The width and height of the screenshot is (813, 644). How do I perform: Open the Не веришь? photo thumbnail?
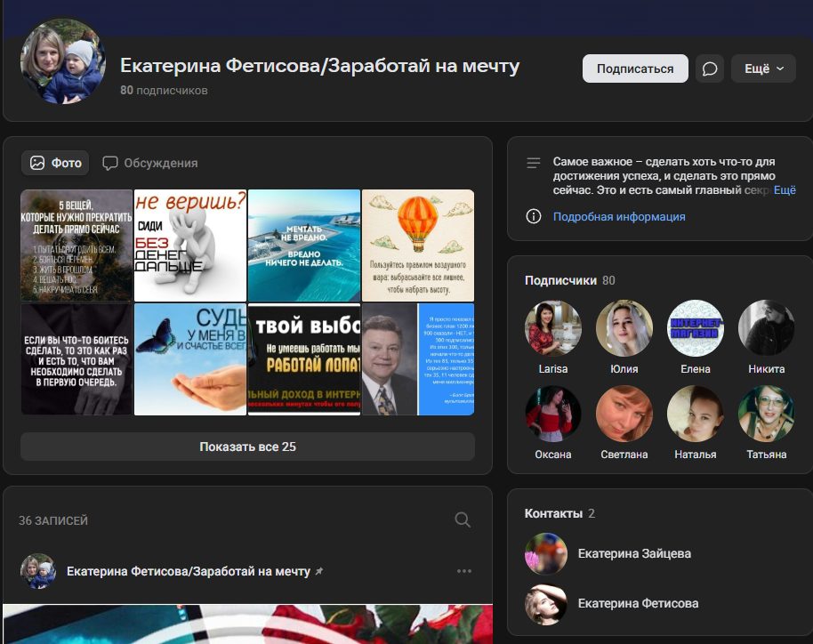click(189, 243)
